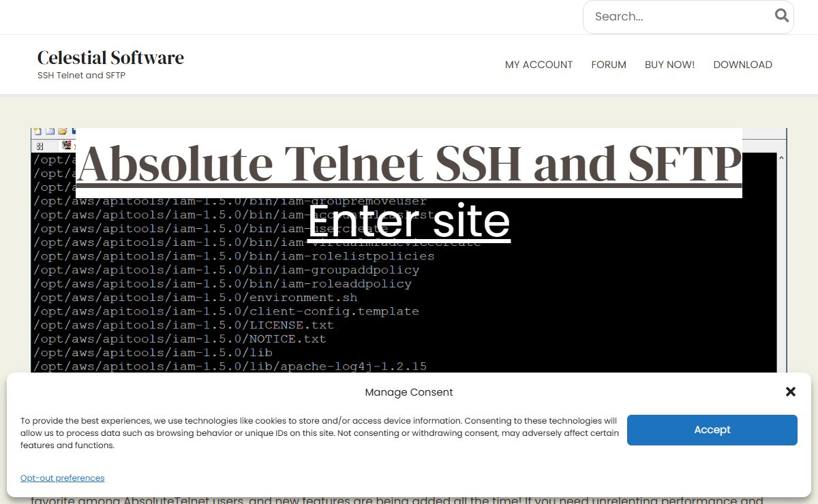Image resolution: width=818 pixels, height=504 pixels.
Task: Open the My Account menu item
Action: point(539,65)
